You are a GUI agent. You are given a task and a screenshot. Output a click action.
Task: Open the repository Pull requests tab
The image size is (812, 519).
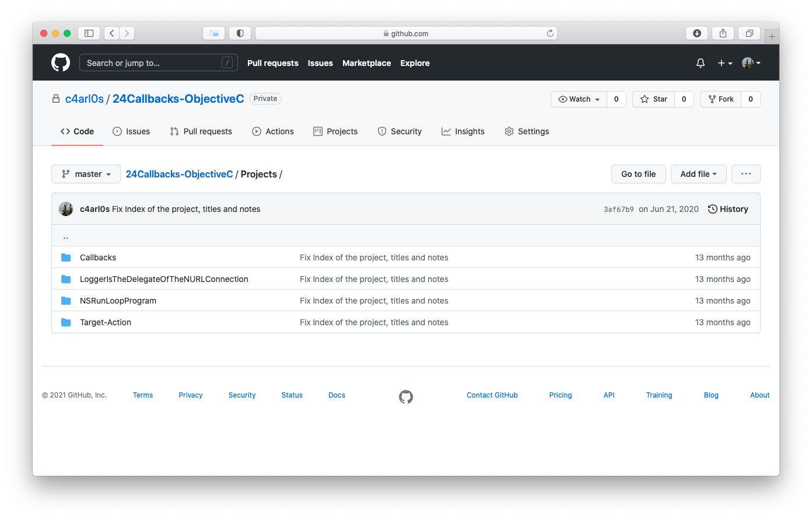(x=201, y=131)
